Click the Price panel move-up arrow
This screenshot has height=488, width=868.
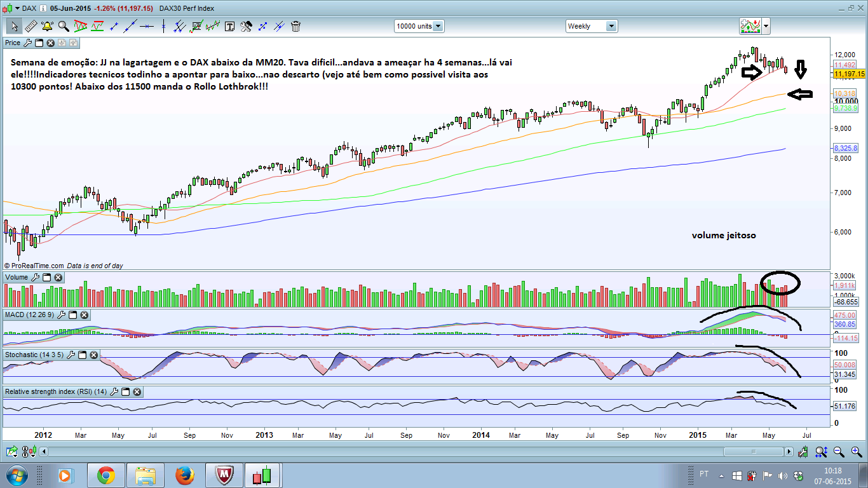pos(73,43)
